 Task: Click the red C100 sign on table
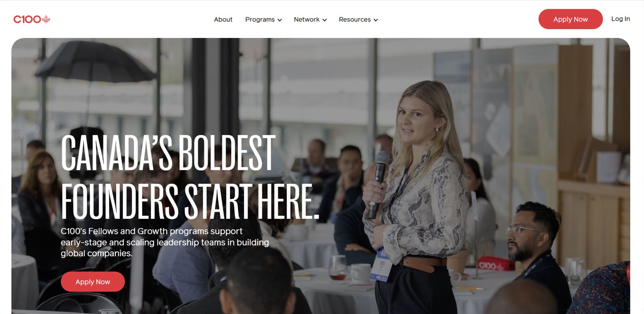coord(495,264)
